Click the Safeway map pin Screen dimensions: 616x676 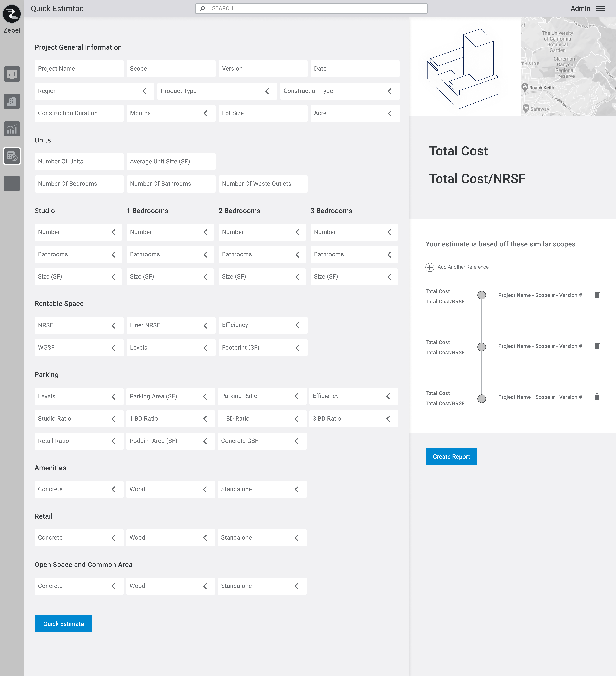(526, 108)
